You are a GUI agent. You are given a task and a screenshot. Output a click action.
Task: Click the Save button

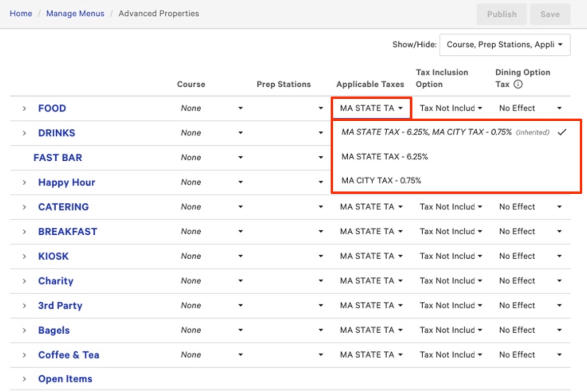coord(549,14)
